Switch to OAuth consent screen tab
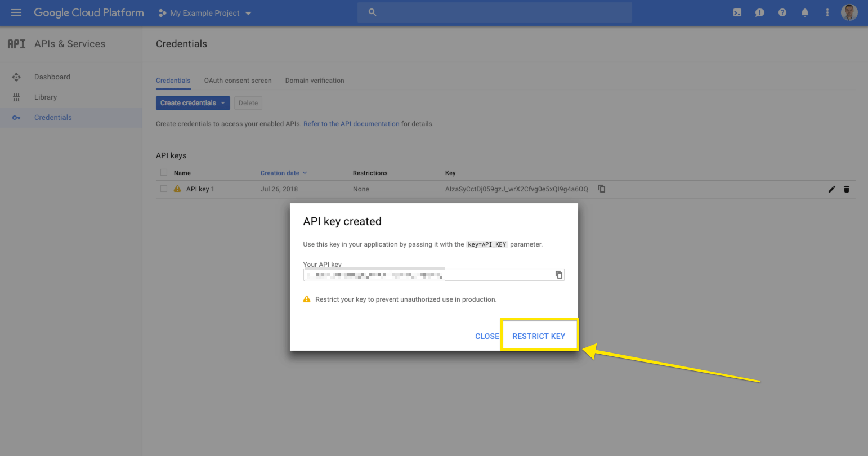The height and width of the screenshot is (456, 868). [238, 81]
